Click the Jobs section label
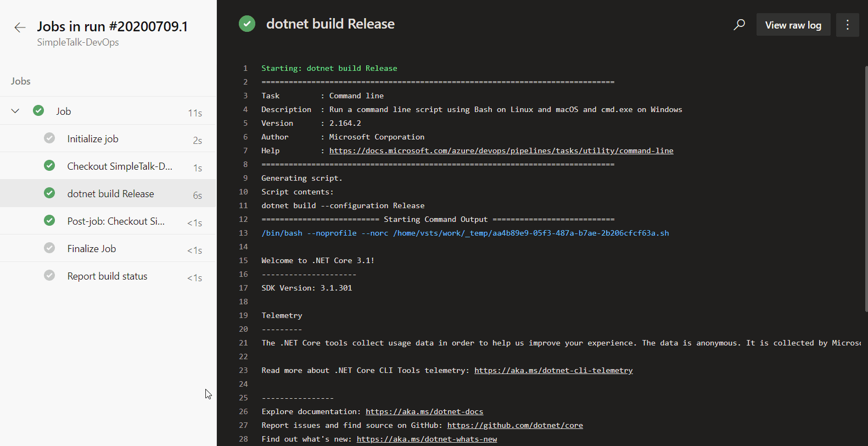868x446 pixels. [x=21, y=81]
